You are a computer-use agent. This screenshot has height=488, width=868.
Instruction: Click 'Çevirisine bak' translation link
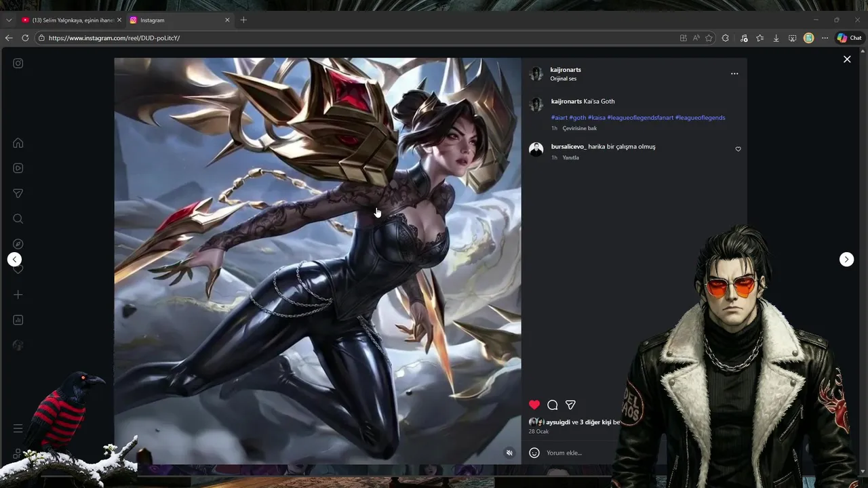click(x=580, y=128)
